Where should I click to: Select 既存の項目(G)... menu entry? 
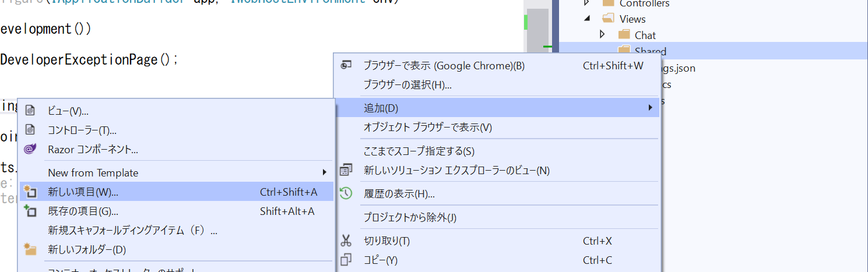pyautogui.click(x=176, y=211)
